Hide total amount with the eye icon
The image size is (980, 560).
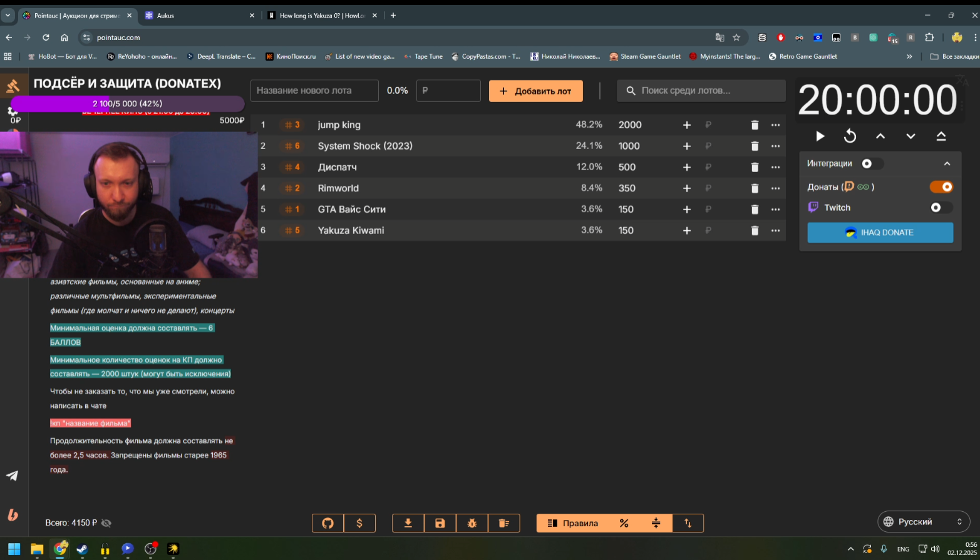106,523
